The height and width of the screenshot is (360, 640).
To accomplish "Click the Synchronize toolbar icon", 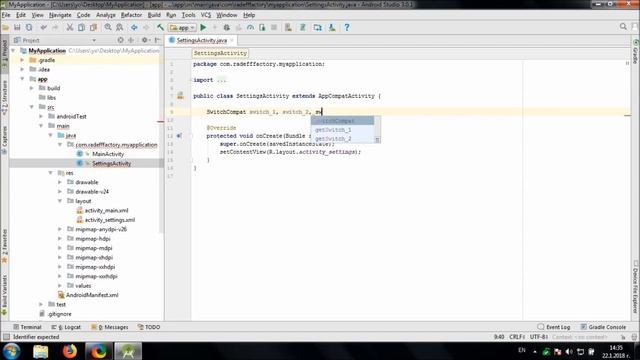I will coord(29,27).
